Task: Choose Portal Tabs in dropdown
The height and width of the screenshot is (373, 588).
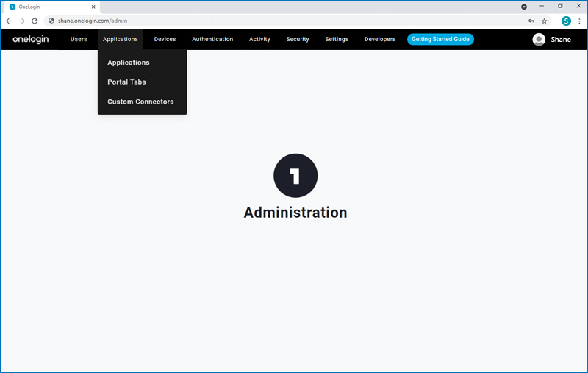Action: coord(126,82)
